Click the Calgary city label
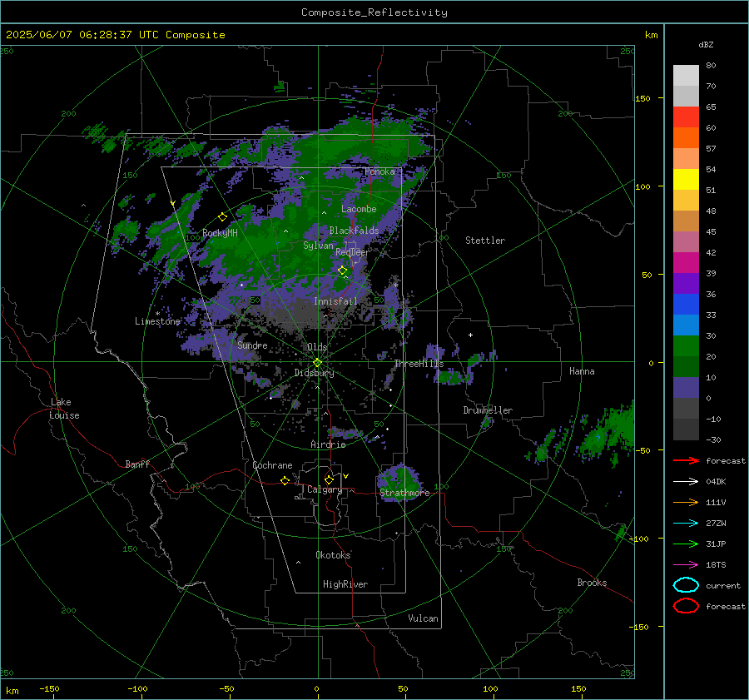Screen dimensions: 749x700 coord(325,489)
